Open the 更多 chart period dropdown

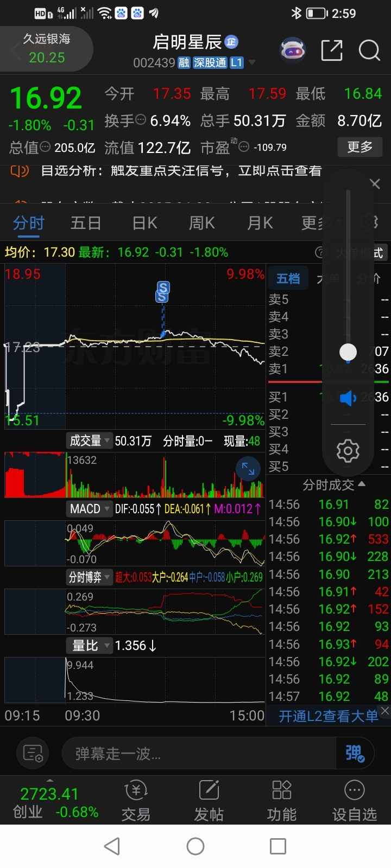pos(320,223)
